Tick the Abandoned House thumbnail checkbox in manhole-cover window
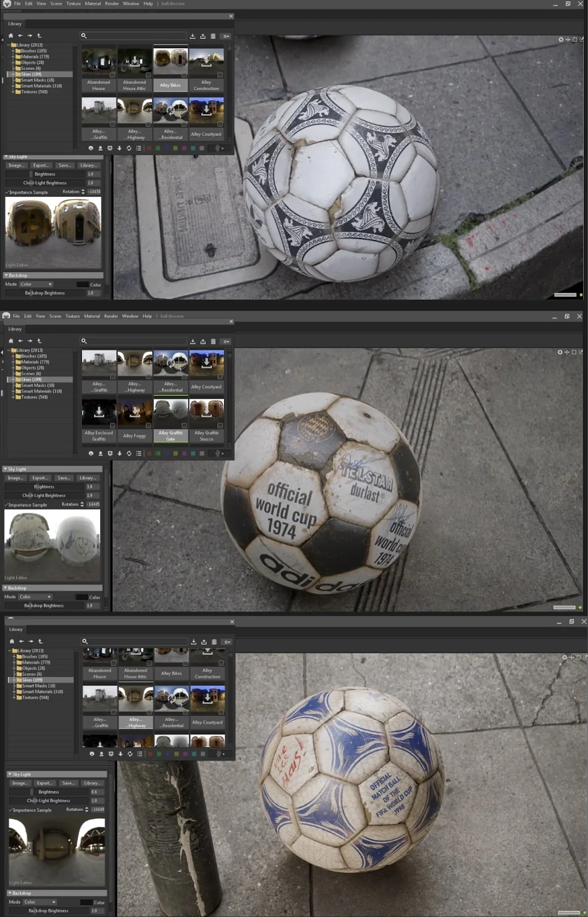This screenshot has height=917, width=588. (112, 75)
